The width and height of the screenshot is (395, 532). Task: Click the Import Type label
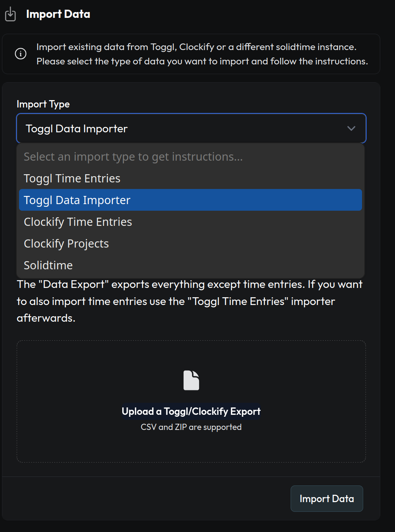[x=43, y=104]
